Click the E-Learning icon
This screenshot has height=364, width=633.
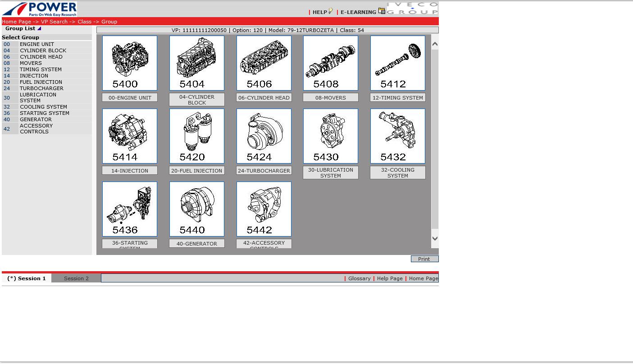382,11
